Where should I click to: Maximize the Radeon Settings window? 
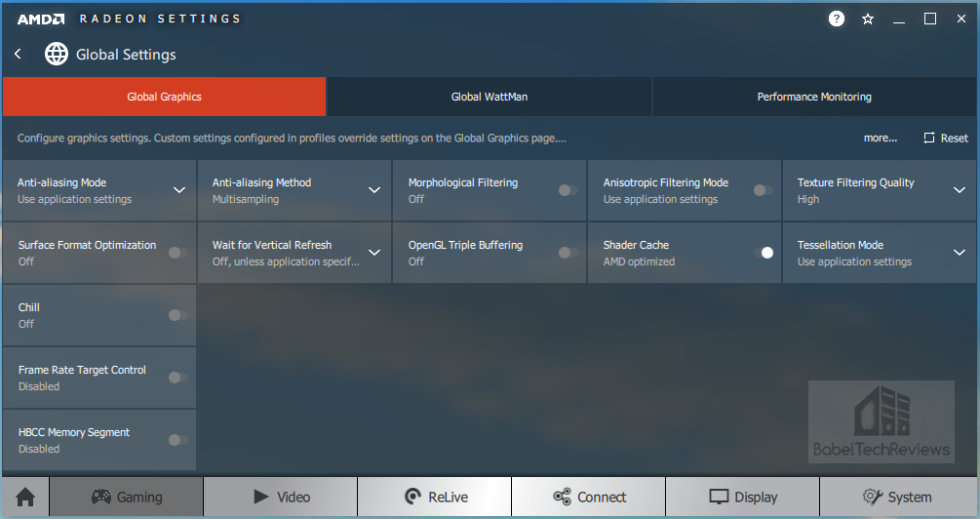(x=930, y=19)
